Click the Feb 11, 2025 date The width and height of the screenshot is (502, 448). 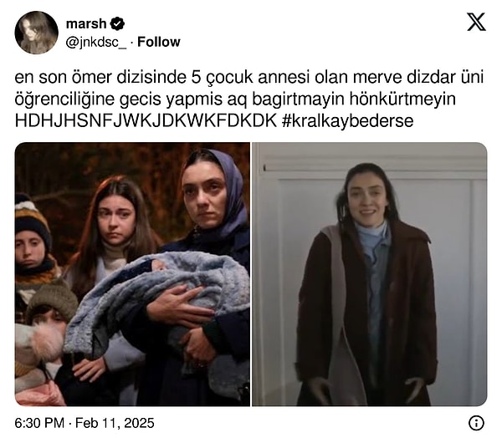click(115, 423)
